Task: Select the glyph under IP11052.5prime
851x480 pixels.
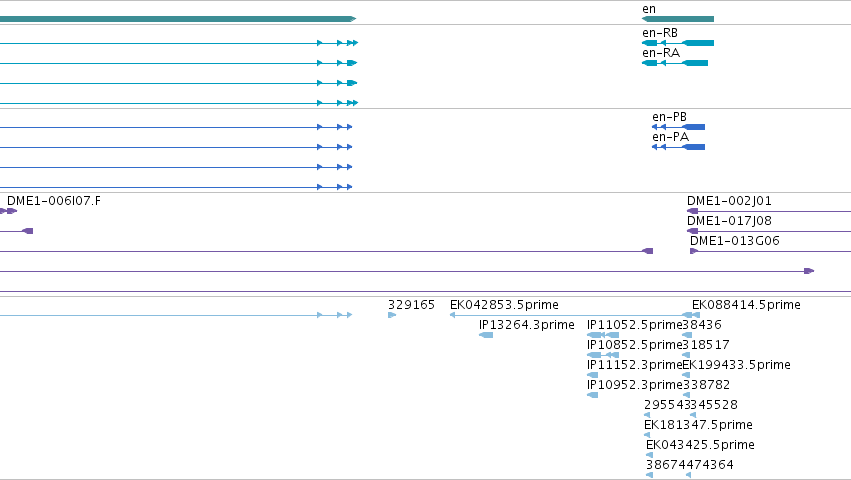Action: click(x=603, y=336)
